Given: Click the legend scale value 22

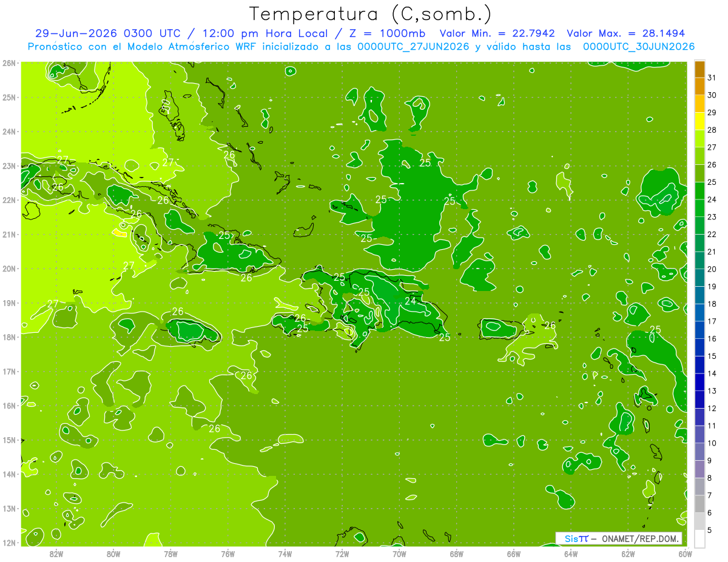Looking at the screenshot, I should pyautogui.click(x=712, y=234).
